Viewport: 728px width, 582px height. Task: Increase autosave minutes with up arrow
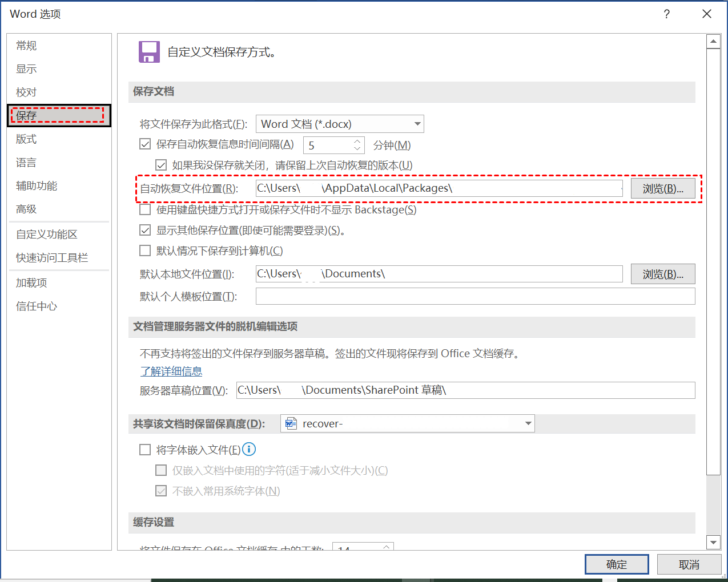pyautogui.click(x=357, y=141)
